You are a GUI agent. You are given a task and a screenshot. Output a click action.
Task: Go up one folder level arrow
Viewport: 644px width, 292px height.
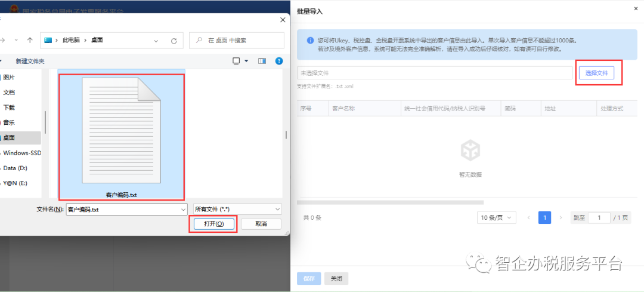coord(30,40)
